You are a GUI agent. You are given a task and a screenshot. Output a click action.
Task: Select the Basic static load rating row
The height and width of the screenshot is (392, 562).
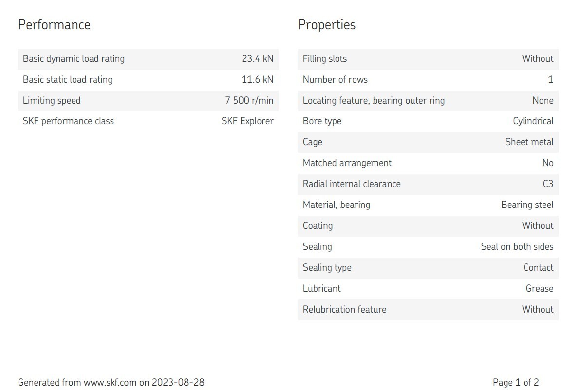[x=148, y=79]
